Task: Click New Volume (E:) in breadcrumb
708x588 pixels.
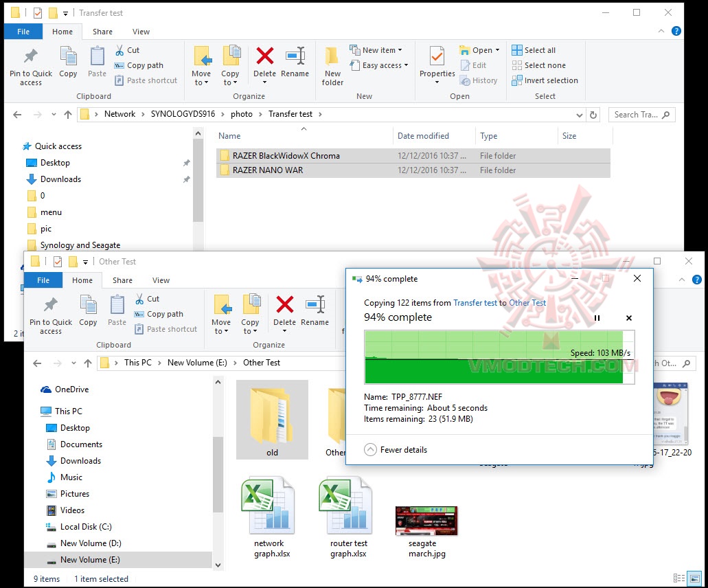Action: tap(197, 363)
